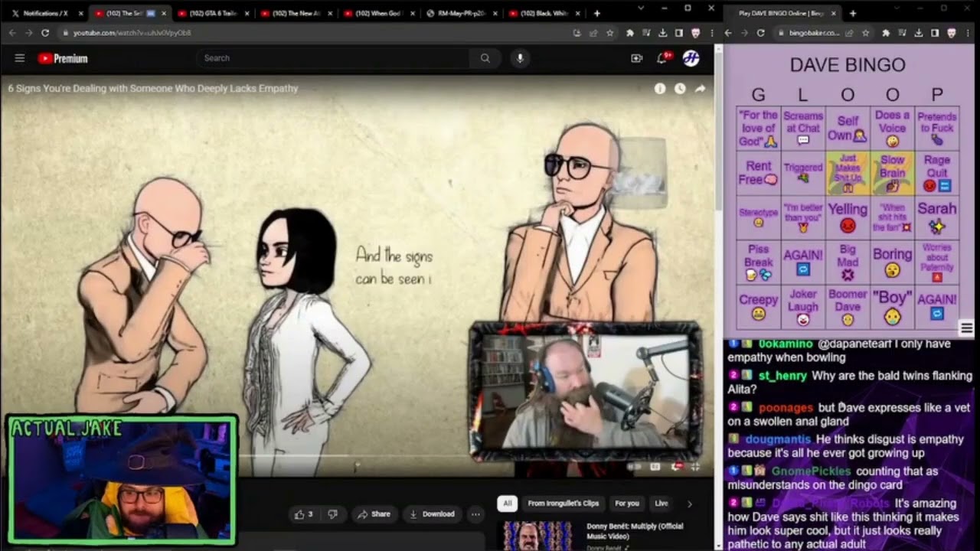The width and height of the screenshot is (980, 551).
Task: Go back in the YouTube browser window
Action: click(x=11, y=33)
